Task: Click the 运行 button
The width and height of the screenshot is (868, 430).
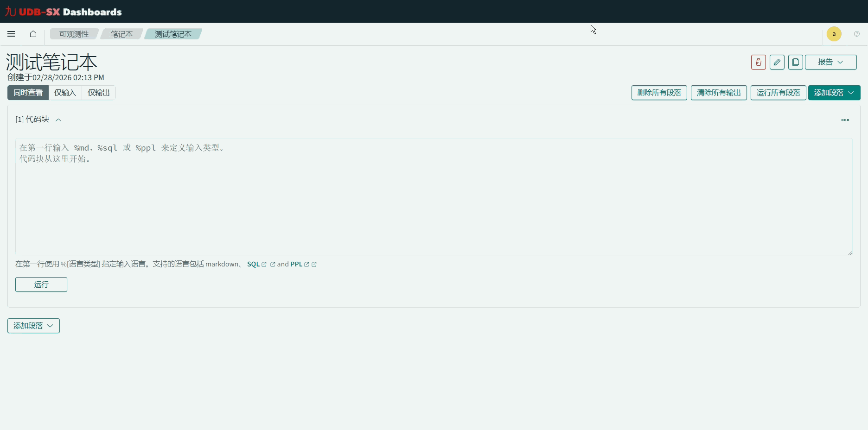Action: (x=41, y=285)
